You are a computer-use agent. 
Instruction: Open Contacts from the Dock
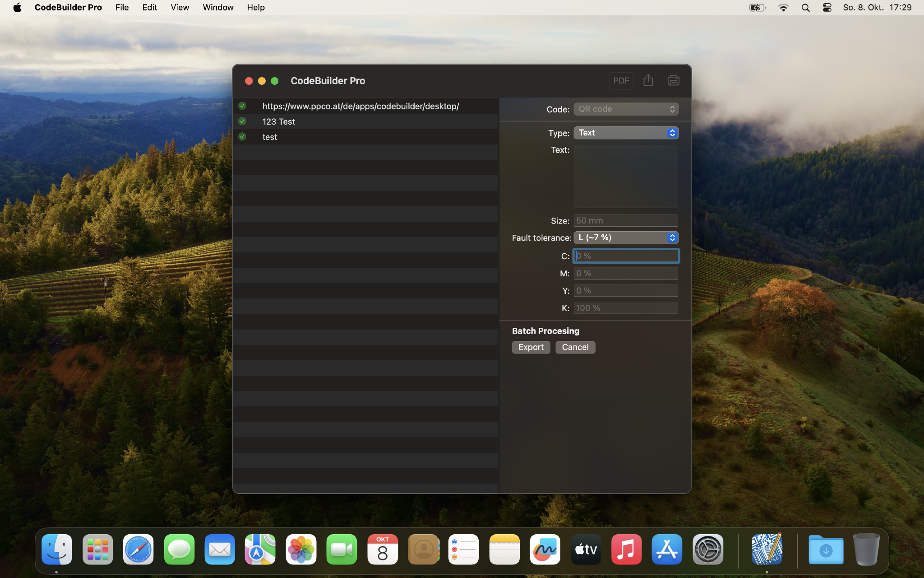coord(423,550)
